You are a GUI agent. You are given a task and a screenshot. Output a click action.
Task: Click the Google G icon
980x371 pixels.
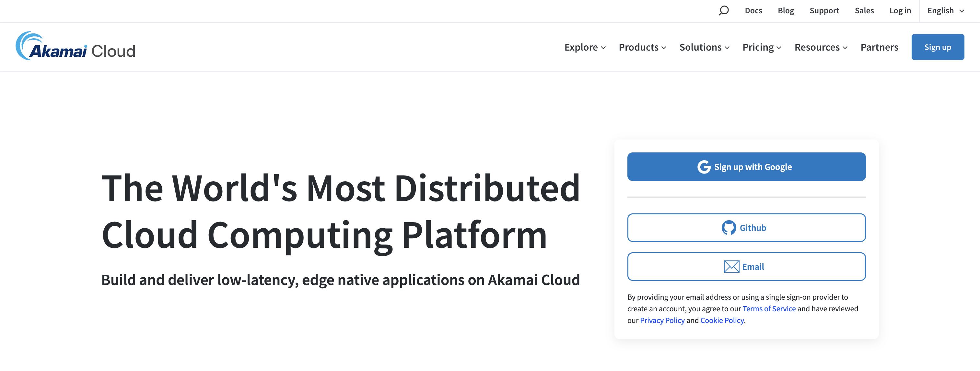coord(704,167)
